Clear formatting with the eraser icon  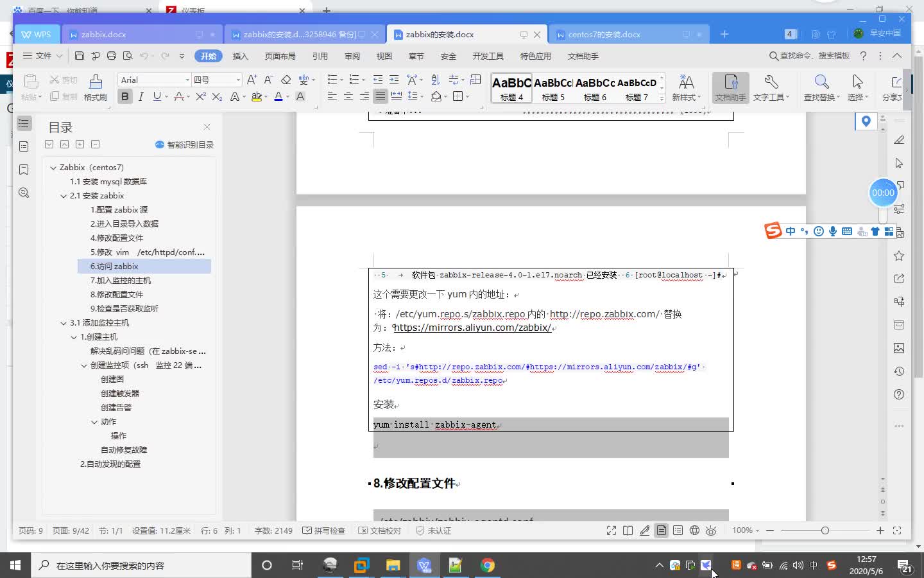(x=286, y=80)
